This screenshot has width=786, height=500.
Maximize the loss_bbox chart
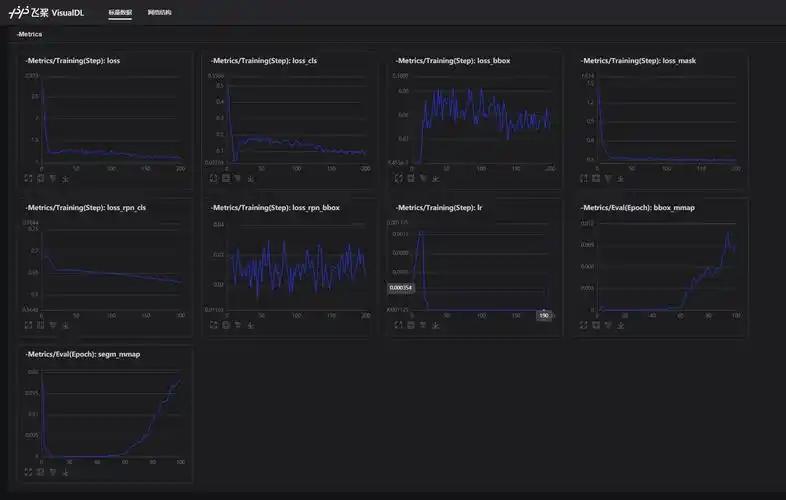click(x=399, y=178)
